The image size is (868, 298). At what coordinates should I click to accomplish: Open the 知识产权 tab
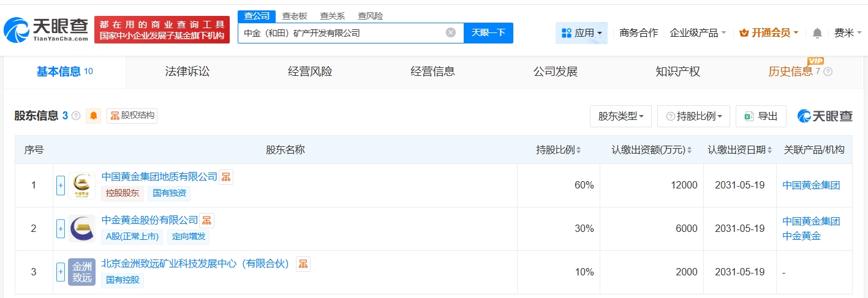[x=677, y=72]
